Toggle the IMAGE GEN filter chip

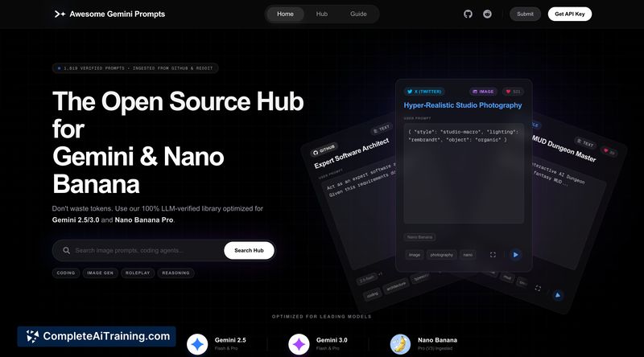(x=100, y=273)
